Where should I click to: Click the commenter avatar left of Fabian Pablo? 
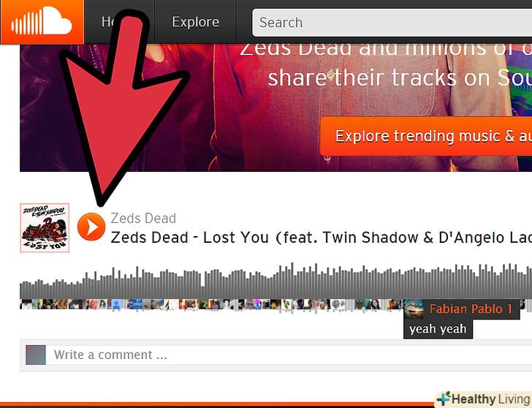coord(395,304)
